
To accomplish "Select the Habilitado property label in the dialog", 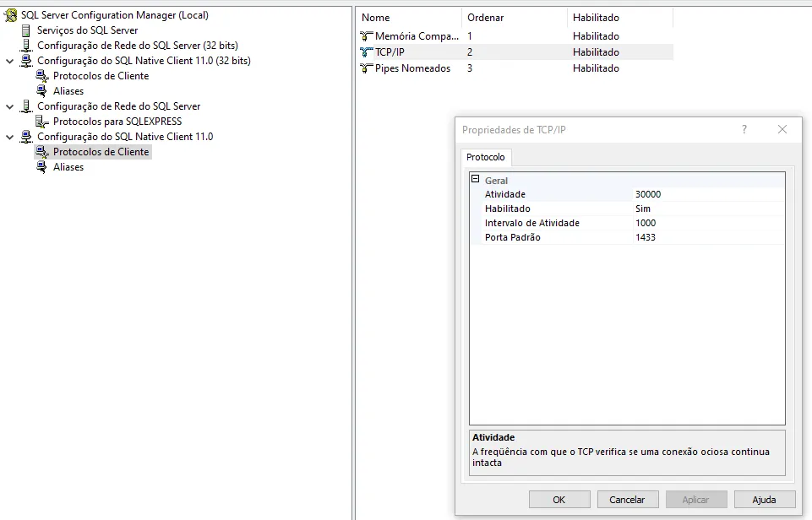I will 508,209.
